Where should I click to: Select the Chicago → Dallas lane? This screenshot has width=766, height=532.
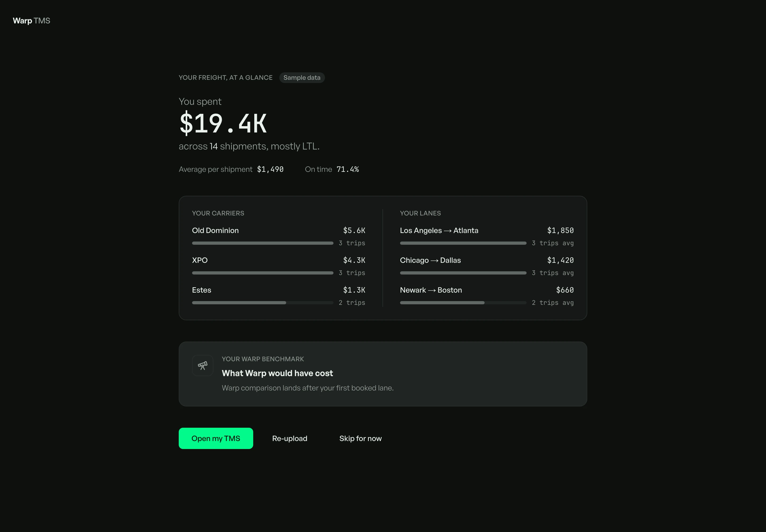click(x=430, y=260)
